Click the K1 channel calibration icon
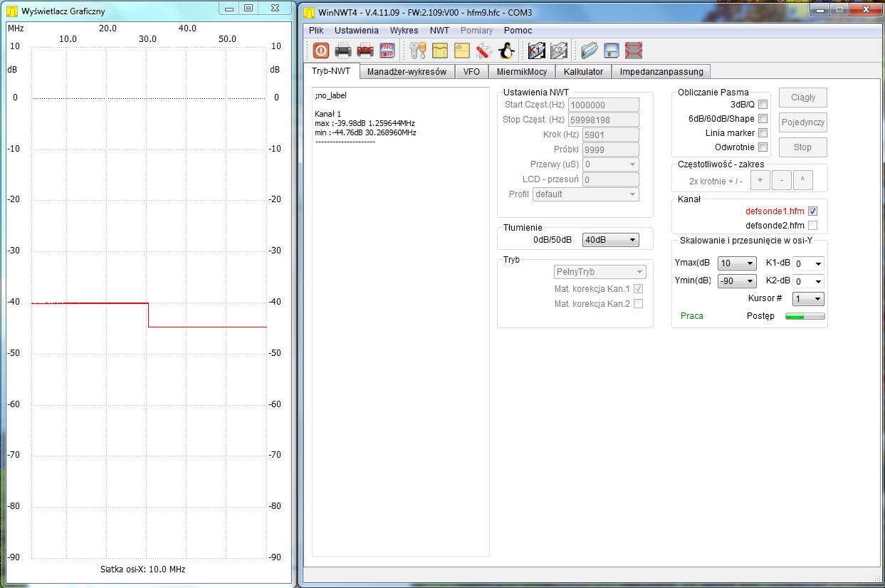 tap(537, 51)
